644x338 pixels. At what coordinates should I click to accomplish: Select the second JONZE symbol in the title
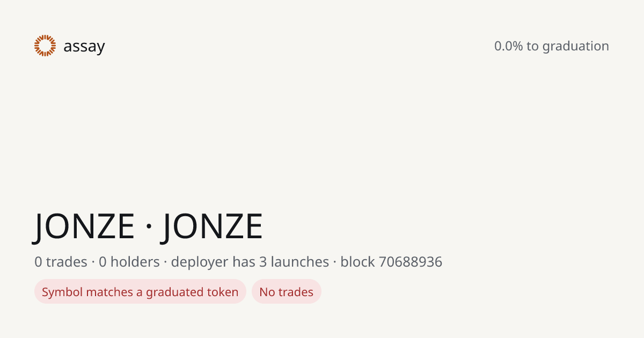[x=213, y=226]
